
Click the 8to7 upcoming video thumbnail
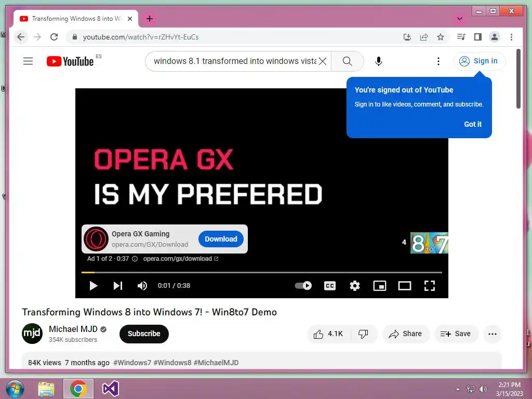pyautogui.click(x=429, y=243)
